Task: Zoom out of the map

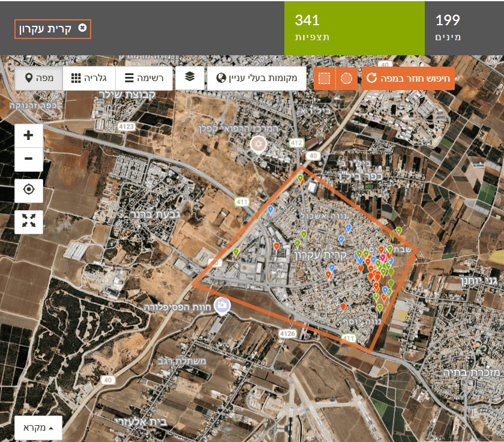Action: (x=28, y=159)
